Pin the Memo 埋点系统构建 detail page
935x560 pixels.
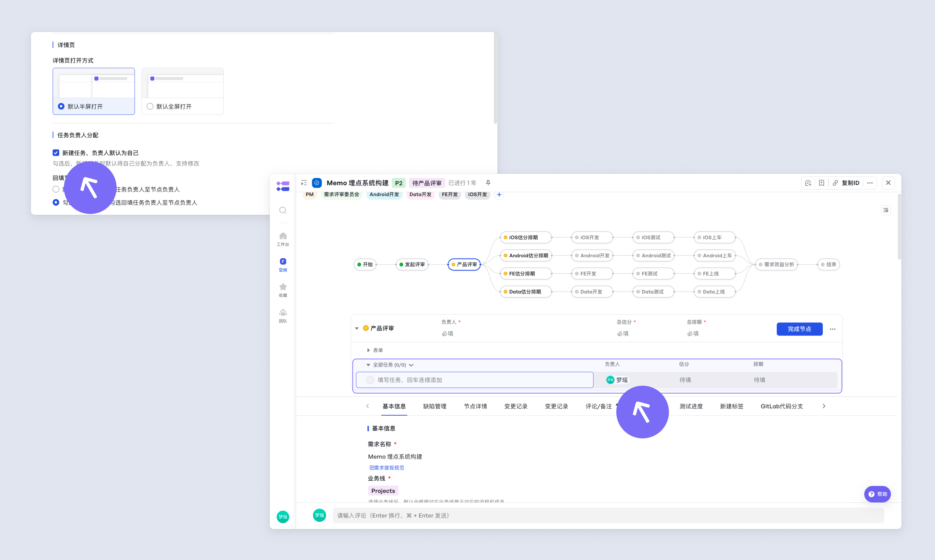point(488,183)
